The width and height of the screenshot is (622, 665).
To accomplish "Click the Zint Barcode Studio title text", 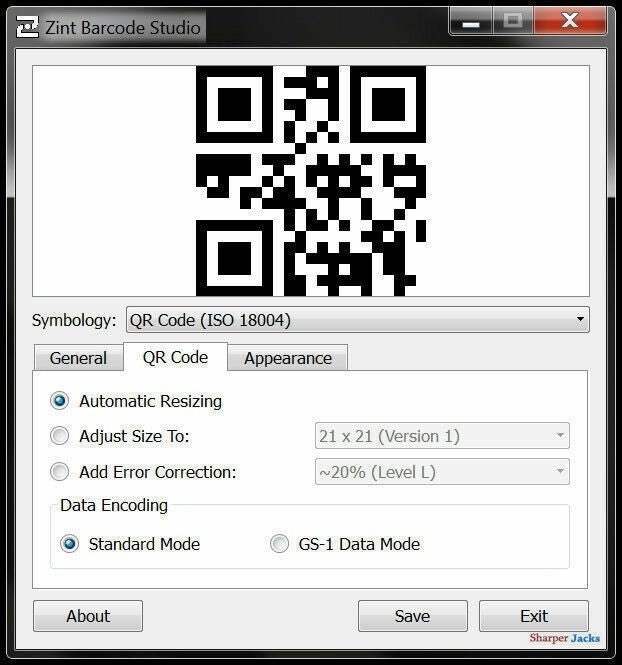I will coord(123,27).
